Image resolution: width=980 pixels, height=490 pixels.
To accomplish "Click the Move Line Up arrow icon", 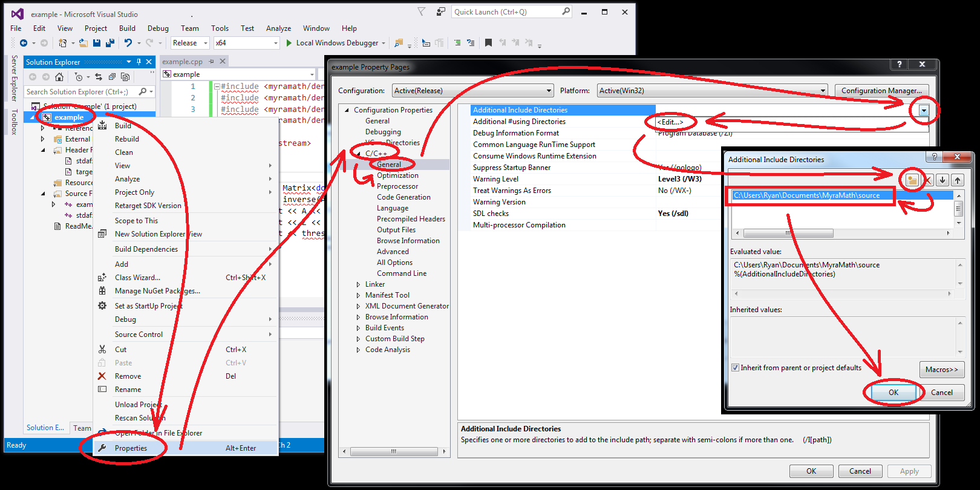I will click(x=958, y=180).
